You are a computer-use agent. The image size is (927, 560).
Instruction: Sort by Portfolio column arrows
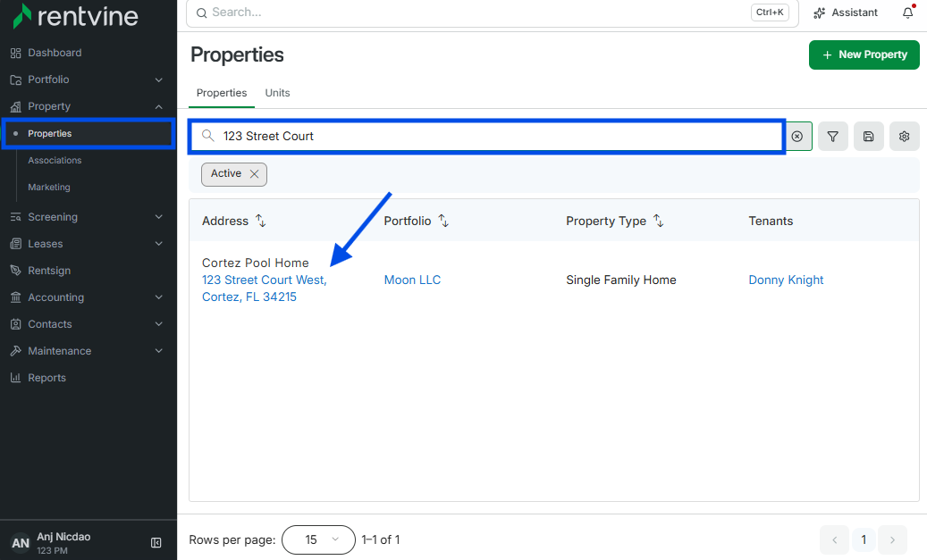coord(443,221)
